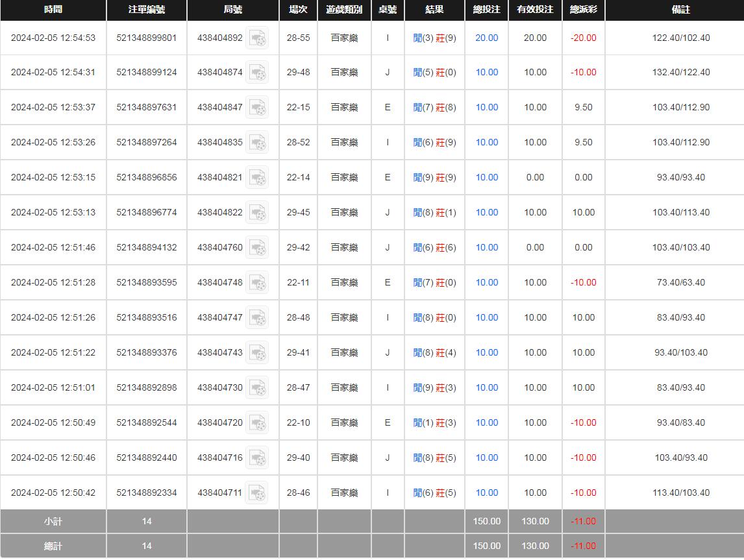Image resolution: width=744 pixels, height=560 pixels.
Task: Click the 總計 total row label
Action: (x=53, y=546)
